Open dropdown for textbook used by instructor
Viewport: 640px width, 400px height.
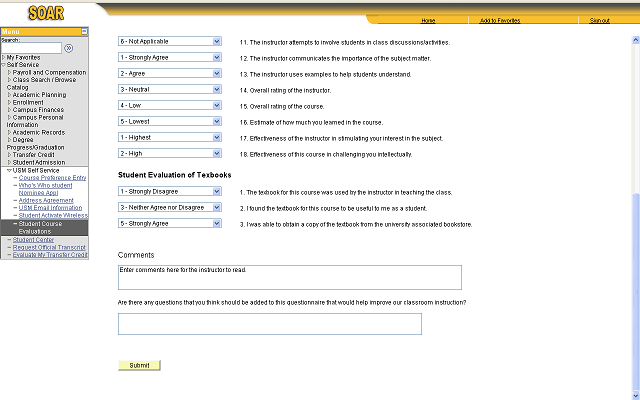[170, 191]
